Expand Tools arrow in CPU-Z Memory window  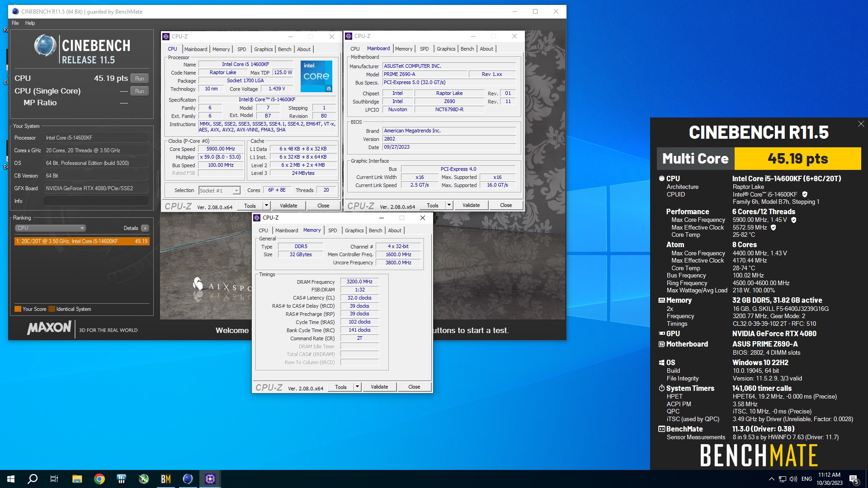click(x=357, y=387)
